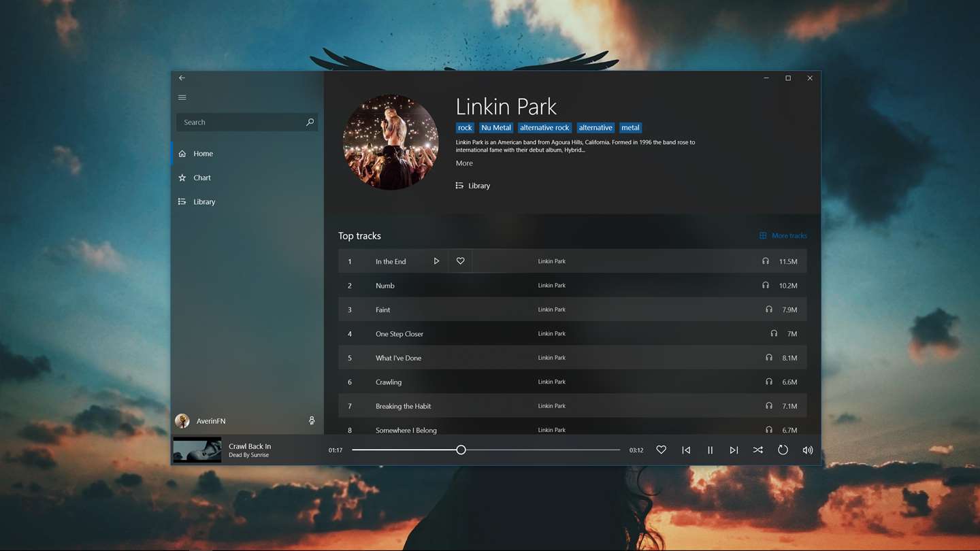Open Library in the sidebar
This screenshot has height=551, width=980.
coord(247,202)
